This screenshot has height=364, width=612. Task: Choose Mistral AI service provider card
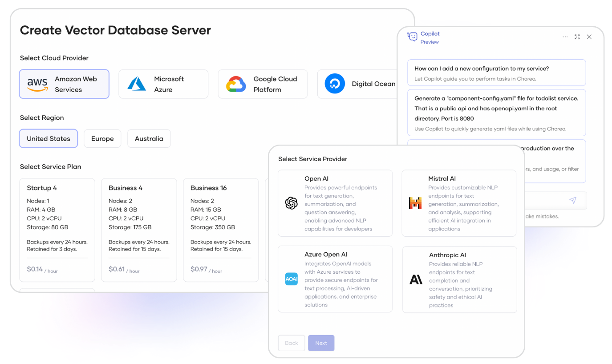[459, 203]
